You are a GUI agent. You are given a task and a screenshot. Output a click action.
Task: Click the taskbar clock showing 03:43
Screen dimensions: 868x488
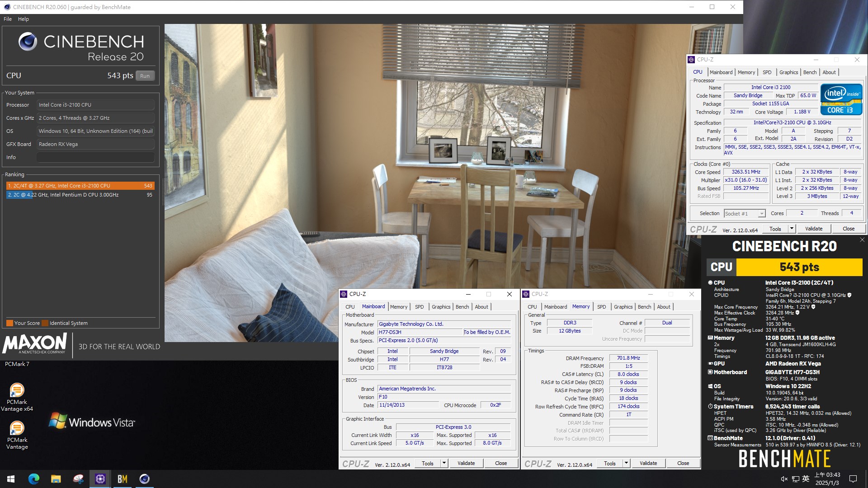pos(827,479)
